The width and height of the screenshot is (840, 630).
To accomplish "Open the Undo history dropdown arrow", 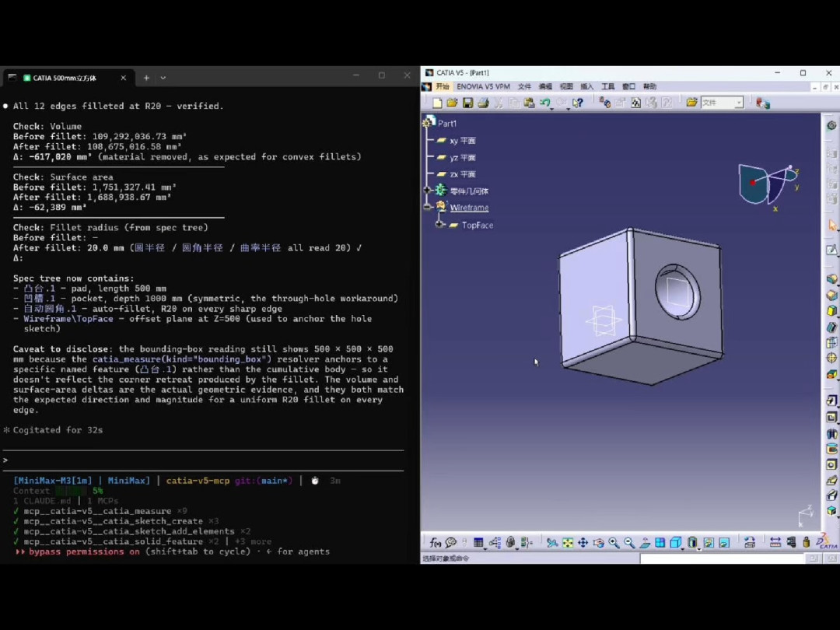I will pos(551,108).
